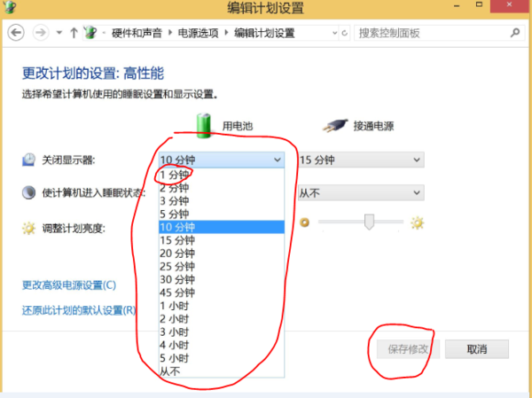This screenshot has height=398, width=532.
Task: Click the 搜索控制面板 search field
Action: pyautogui.click(x=431, y=33)
